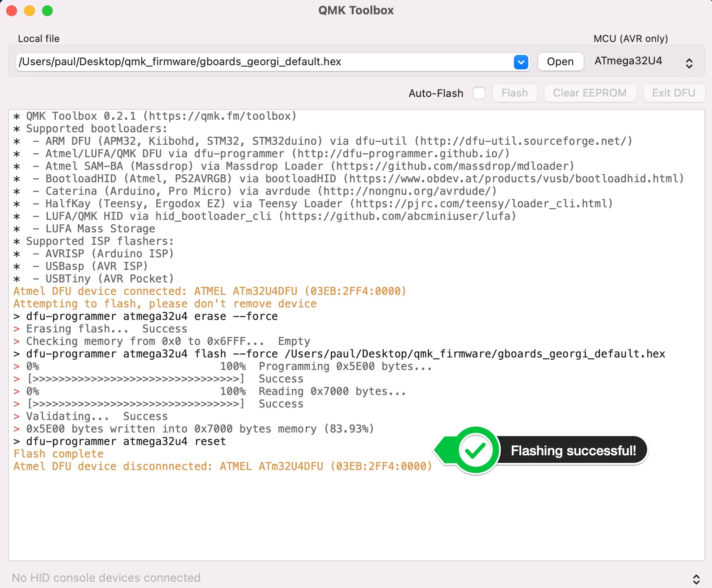Click the dfu-programmer atmega32u4 reset command
Image resolution: width=712 pixels, height=588 pixels.
pyautogui.click(x=120, y=441)
